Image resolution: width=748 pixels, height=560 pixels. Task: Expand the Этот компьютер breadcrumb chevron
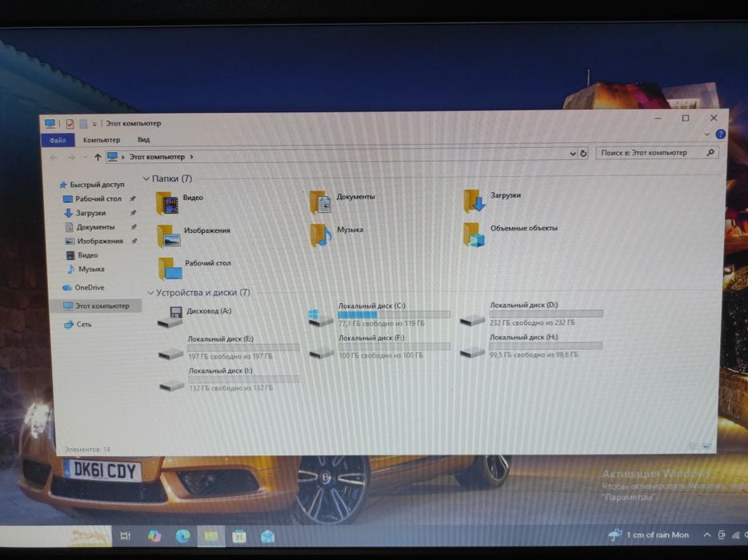pos(192,157)
